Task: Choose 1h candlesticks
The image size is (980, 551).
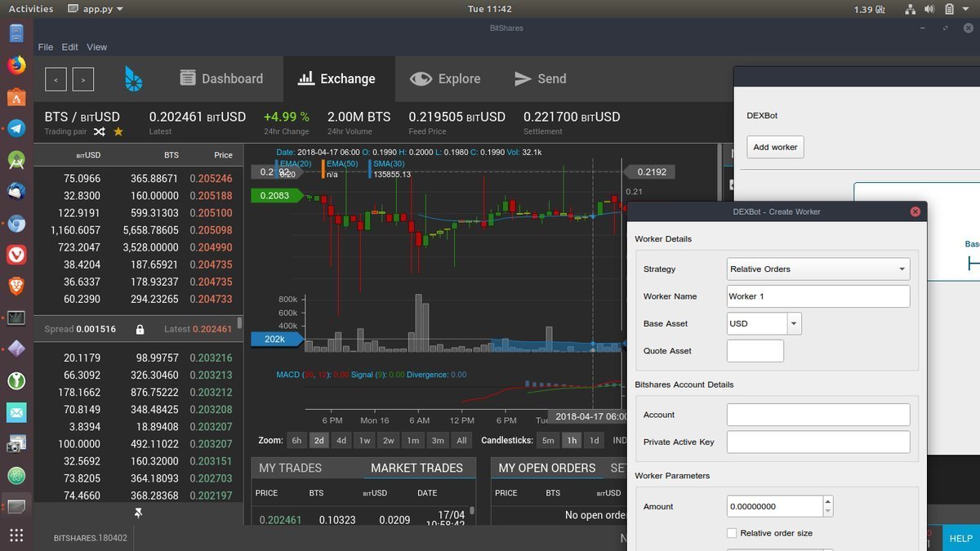Action: pos(572,441)
